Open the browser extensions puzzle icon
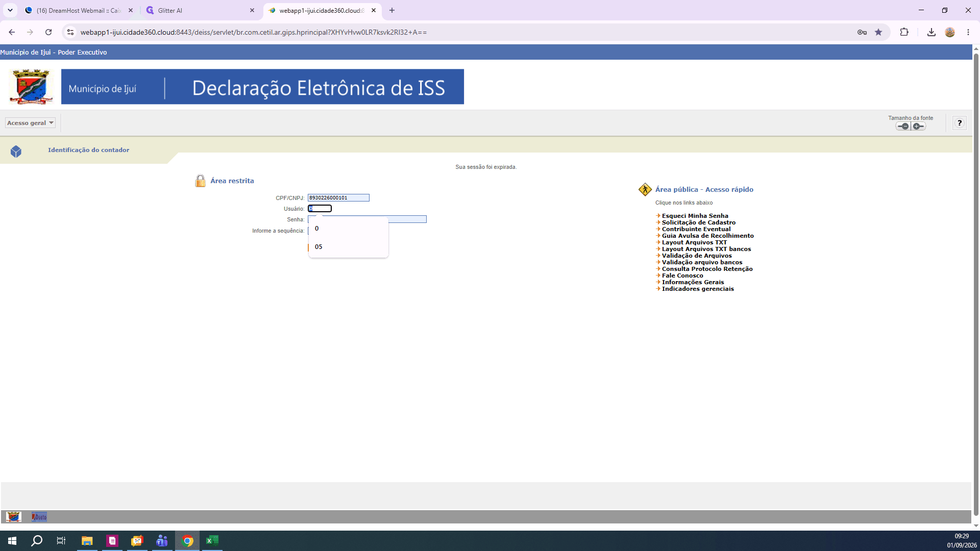 pos(904,32)
